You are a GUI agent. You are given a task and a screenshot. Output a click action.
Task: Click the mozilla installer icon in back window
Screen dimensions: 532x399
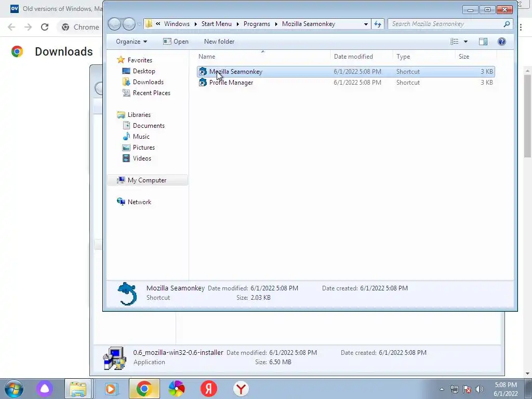click(114, 357)
